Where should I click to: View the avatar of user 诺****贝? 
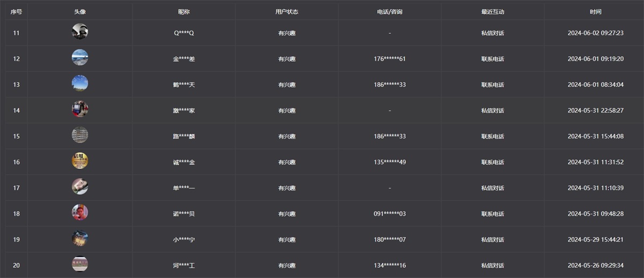coord(80,213)
